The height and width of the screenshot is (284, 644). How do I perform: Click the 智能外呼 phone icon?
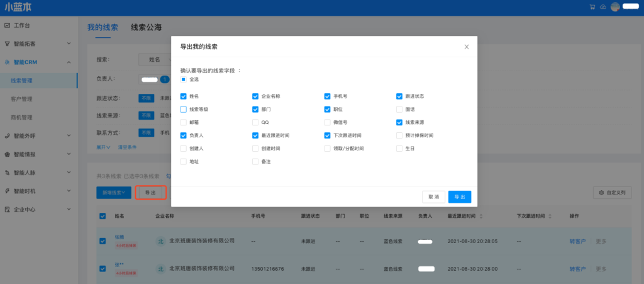coord(7,135)
